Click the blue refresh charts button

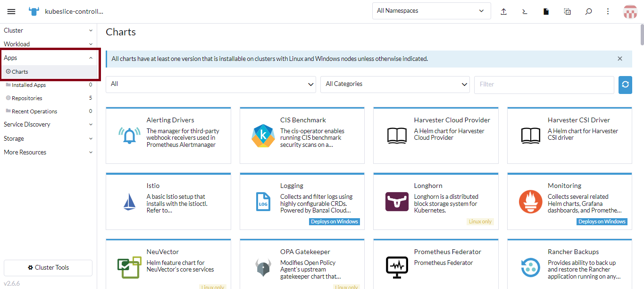pos(625,85)
